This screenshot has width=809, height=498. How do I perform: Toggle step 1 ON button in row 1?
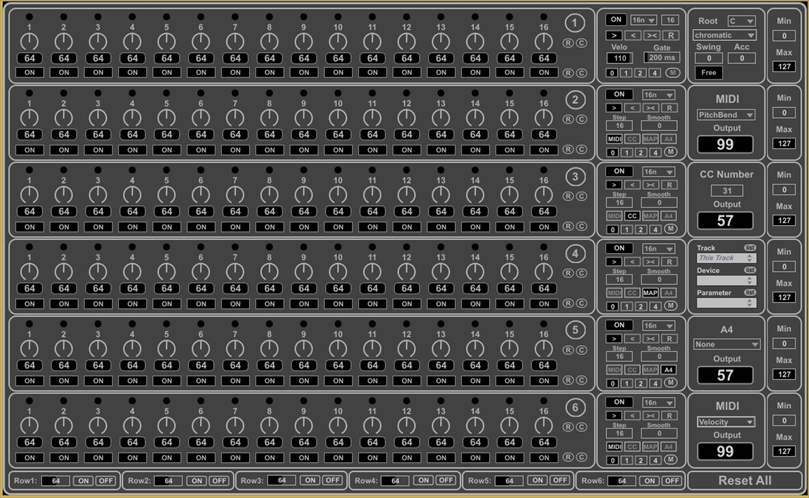tap(30, 72)
